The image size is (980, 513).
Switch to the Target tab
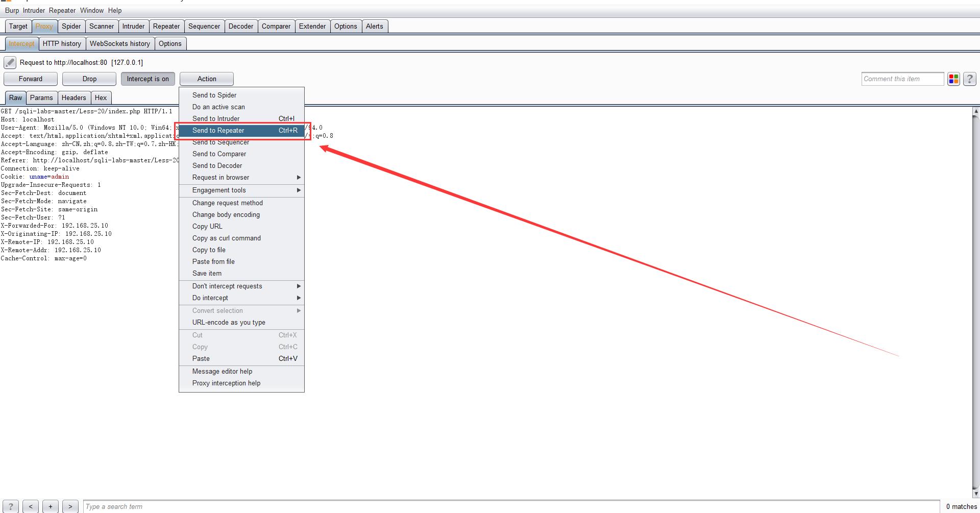click(x=18, y=27)
